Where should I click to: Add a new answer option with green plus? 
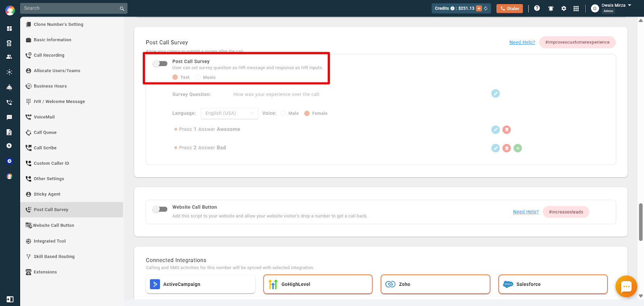point(518,148)
